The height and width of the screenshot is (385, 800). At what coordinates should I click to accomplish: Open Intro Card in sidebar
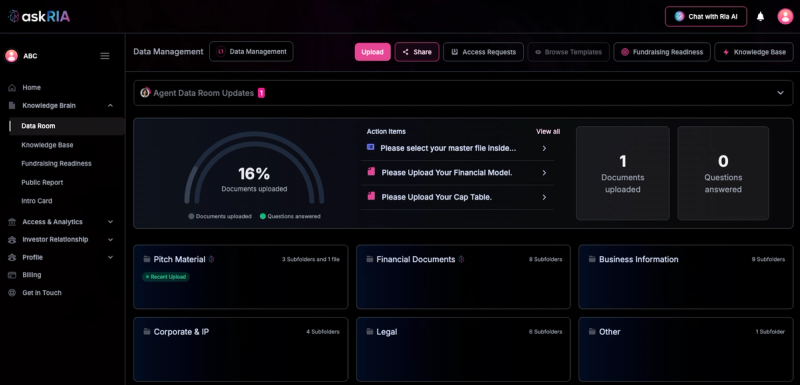point(37,201)
